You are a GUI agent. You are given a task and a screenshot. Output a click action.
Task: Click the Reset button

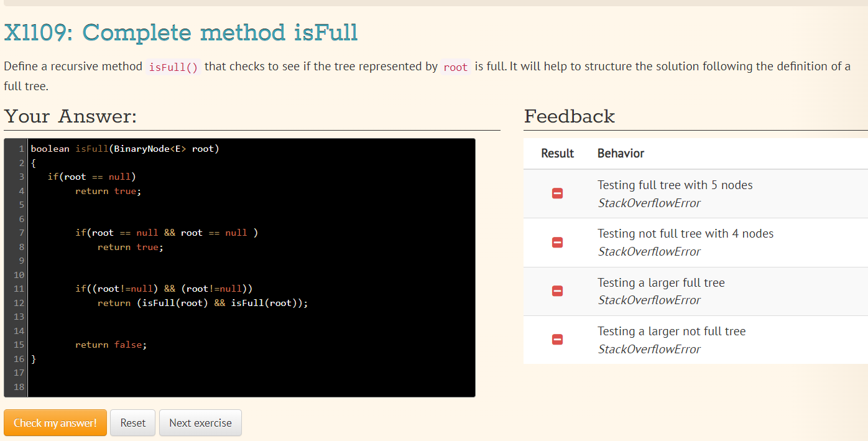pos(133,423)
